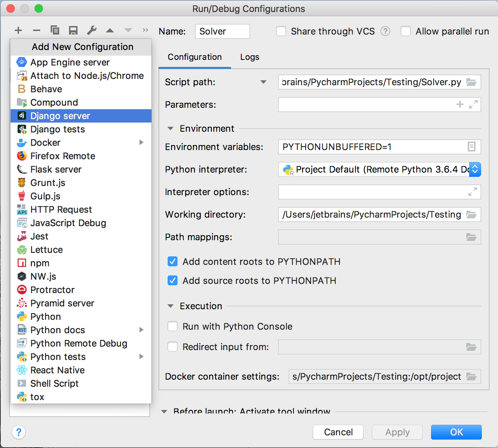The image size is (498, 448).
Task: Click the add new configuration plus icon
Action: coord(18,31)
